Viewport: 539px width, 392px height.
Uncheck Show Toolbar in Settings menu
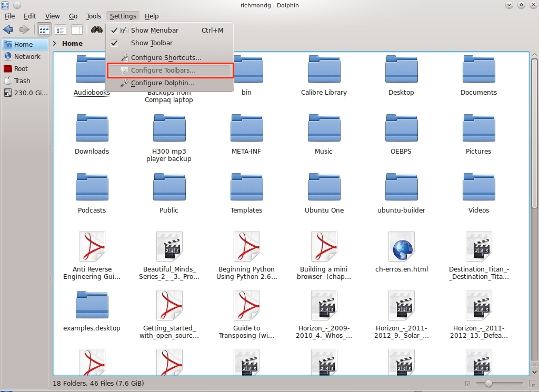[x=114, y=43]
